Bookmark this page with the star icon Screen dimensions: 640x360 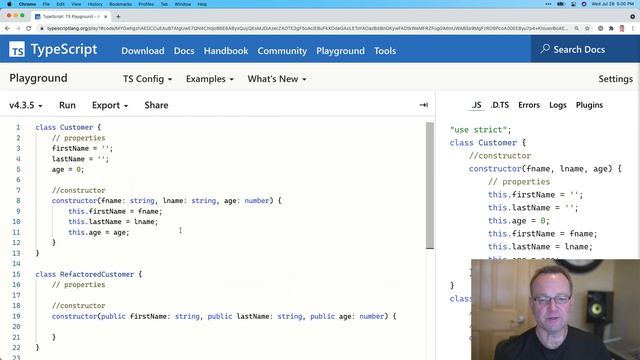pos(587,28)
